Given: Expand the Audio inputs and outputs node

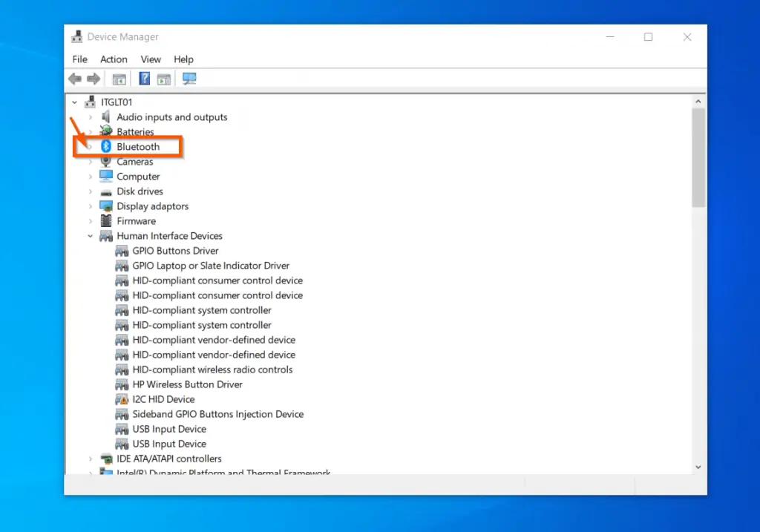Looking at the screenshot, I should (90, 117).
